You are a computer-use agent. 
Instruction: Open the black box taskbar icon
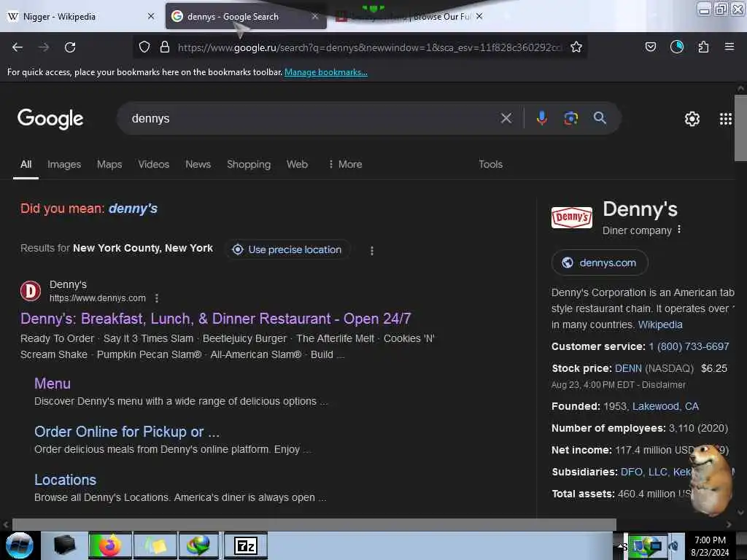click(x=64, y=545)
